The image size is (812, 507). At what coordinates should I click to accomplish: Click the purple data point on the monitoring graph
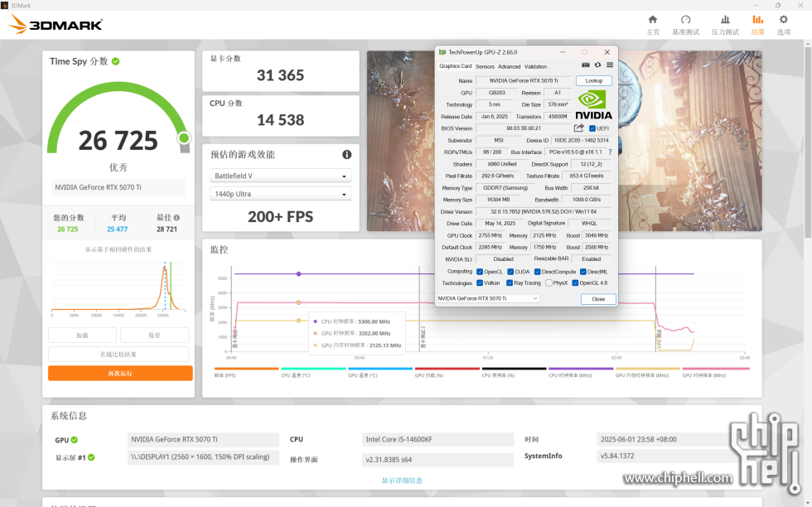299,273
